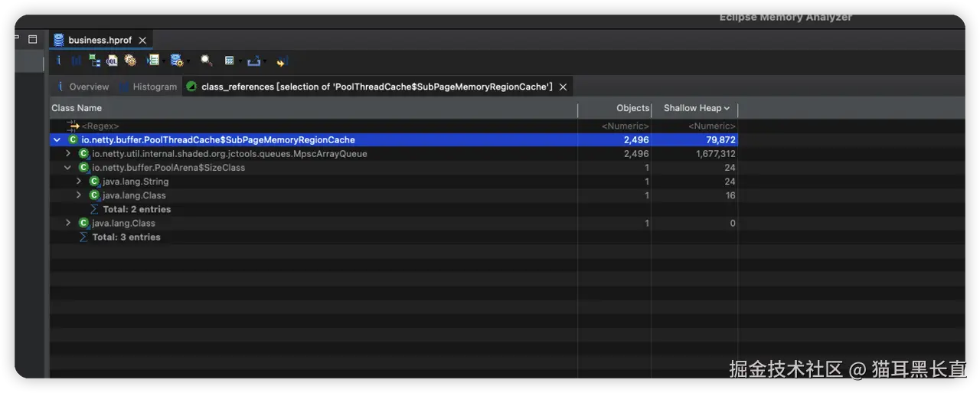
Task: Close the class_references tab
Action: tap(563, 87)
